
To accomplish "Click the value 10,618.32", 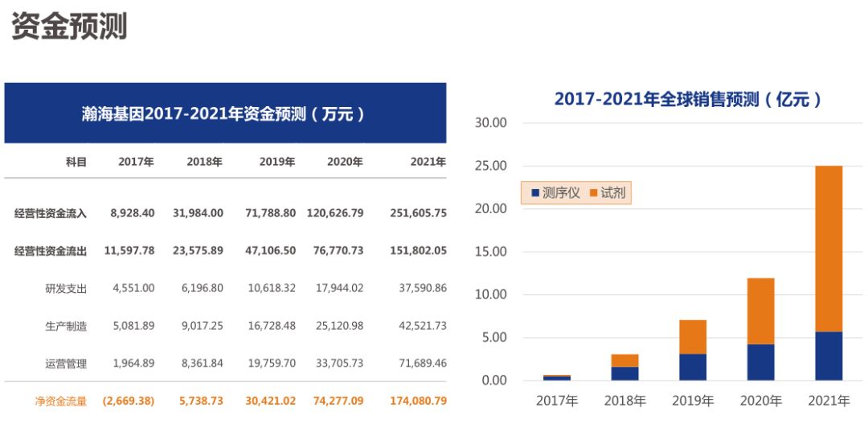I will pyautogui.click(x=272, y=289).
